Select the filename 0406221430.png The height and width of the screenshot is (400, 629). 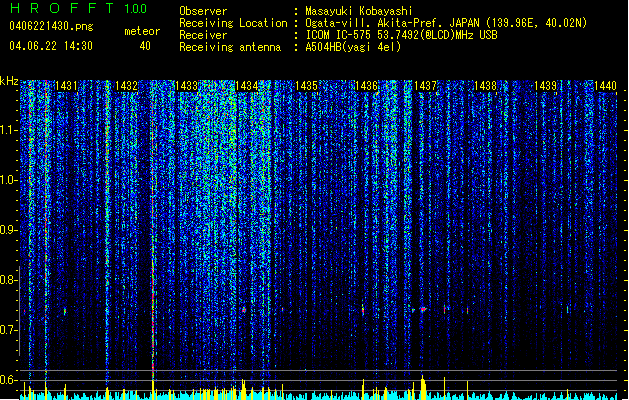pyautogui.click(x=51, y=26)
